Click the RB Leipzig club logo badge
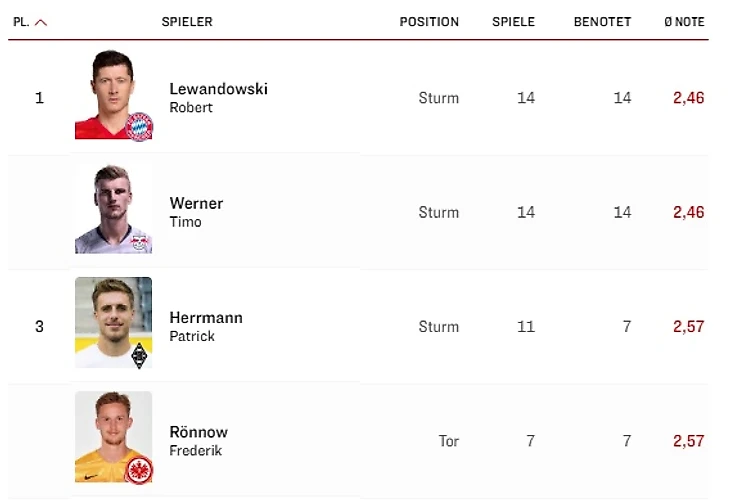The image size is (730, 500). click(x=139, y=241)
